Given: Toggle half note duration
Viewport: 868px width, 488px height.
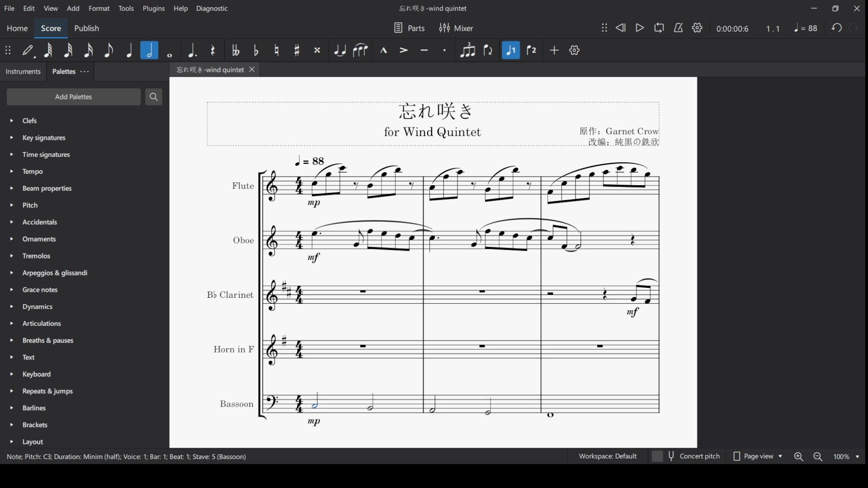Looking at the screenshot, I should click(x=150, y=50).
